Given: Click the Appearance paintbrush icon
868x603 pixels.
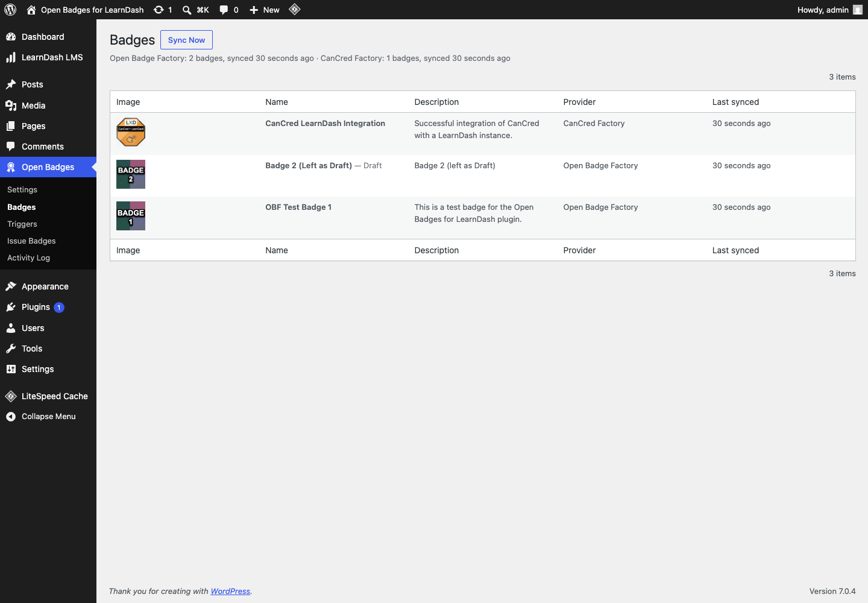Looking at the screenshot, I should (11, 286).
